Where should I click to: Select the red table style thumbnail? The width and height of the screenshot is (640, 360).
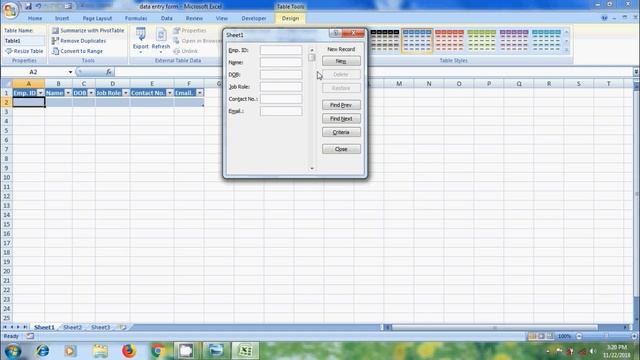(449, 41)
